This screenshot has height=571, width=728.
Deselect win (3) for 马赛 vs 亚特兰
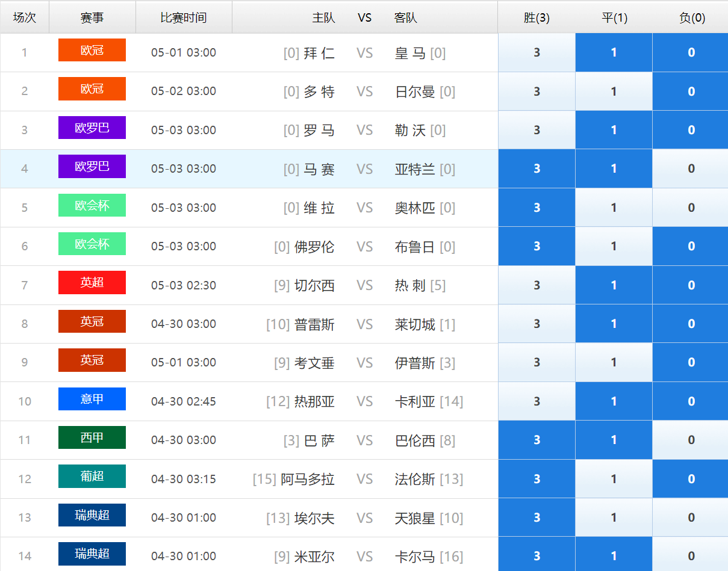point(537,168)
